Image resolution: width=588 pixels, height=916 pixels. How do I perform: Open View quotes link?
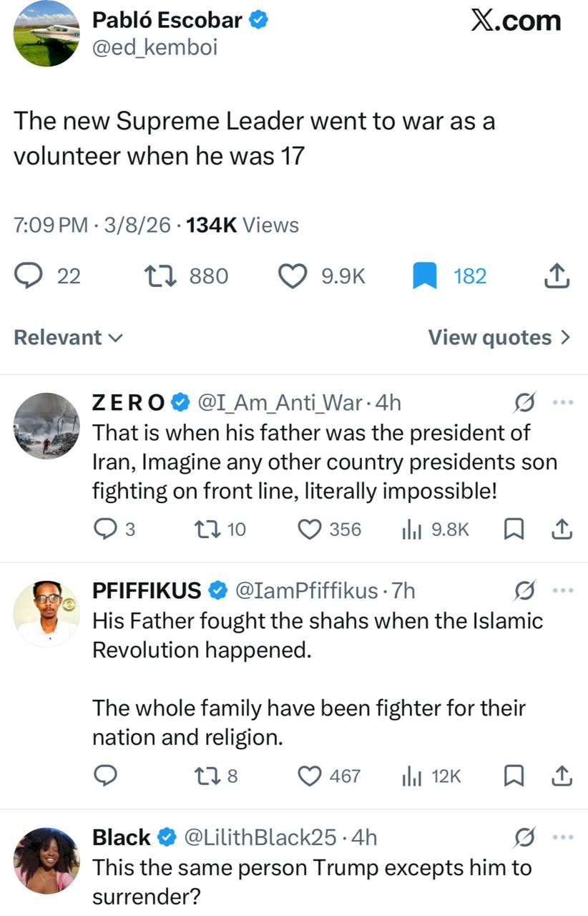(x=499, y=338)
